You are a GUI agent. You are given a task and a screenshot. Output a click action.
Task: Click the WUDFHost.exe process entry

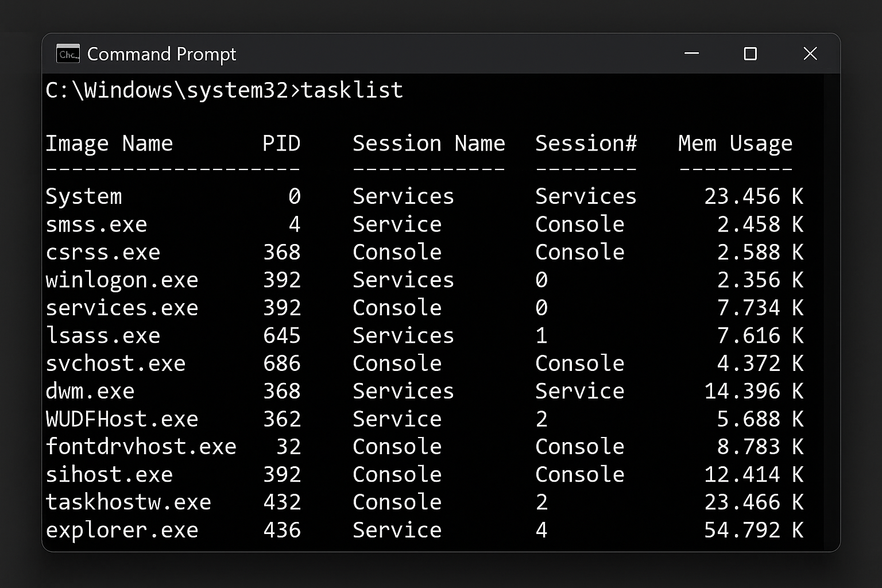122,419
